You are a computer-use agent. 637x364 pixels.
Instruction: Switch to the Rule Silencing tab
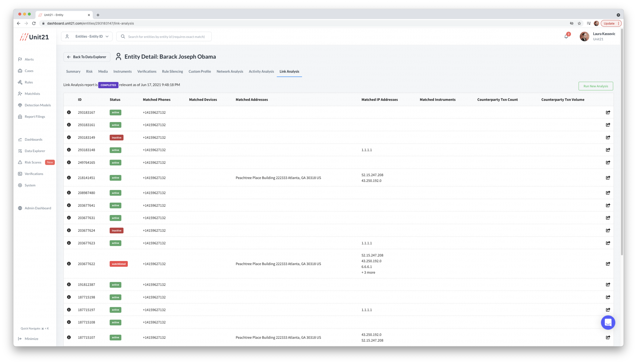pos(172,72)
